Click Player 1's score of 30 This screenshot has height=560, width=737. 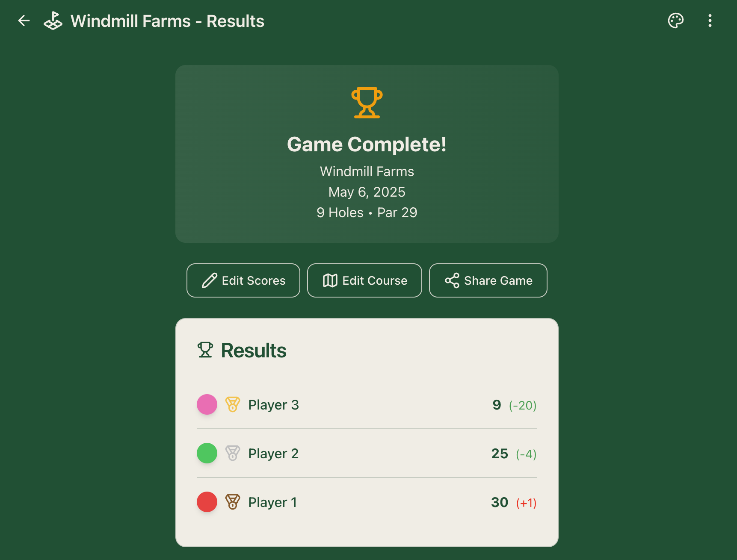500,502
